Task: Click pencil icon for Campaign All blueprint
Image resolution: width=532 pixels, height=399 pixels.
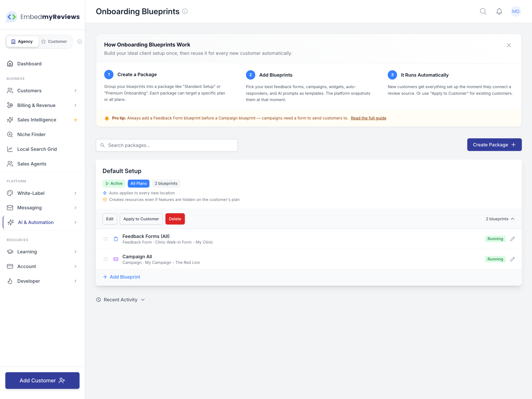Action: coord(512,259)
